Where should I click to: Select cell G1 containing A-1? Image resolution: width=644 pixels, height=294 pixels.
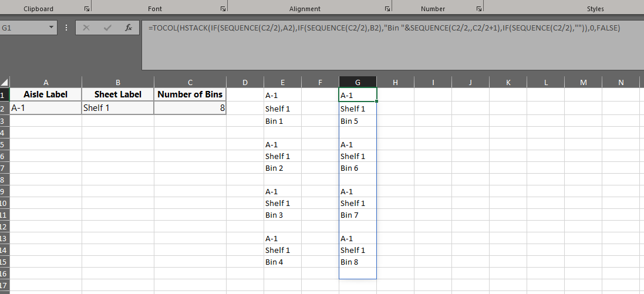358,95
